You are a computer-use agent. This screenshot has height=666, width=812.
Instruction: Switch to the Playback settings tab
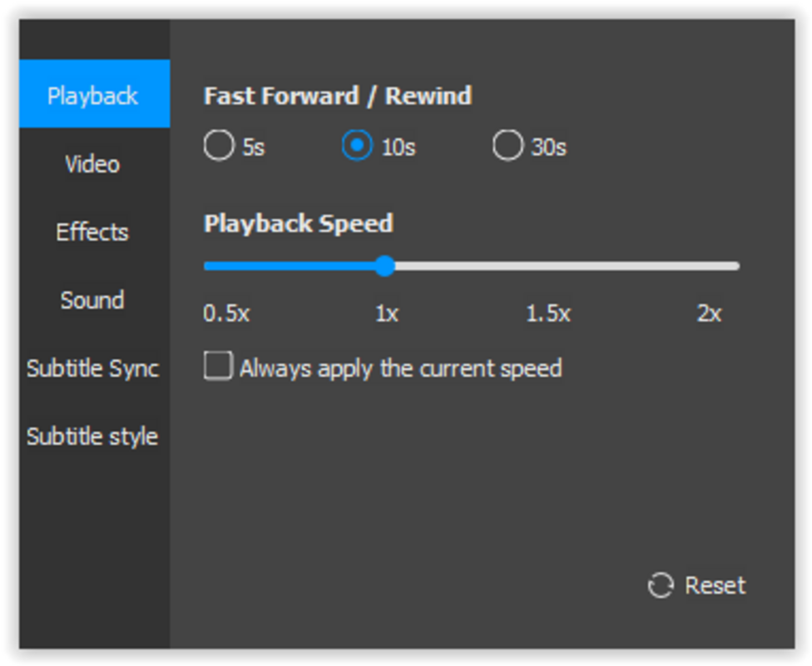click(x=92, y=94)
